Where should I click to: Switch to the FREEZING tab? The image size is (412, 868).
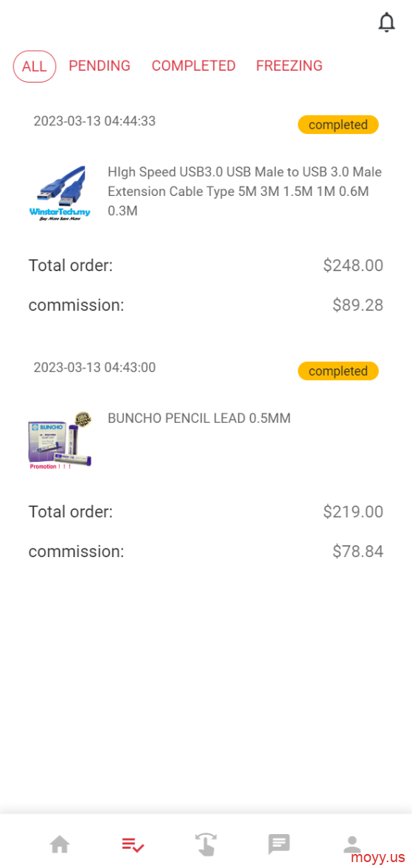[x=289, y=66]
